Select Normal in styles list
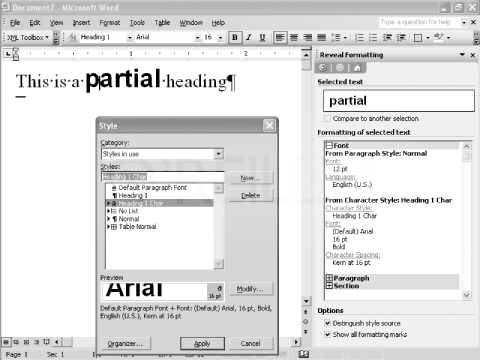481x360 pixels. click(x=129, y=219)
